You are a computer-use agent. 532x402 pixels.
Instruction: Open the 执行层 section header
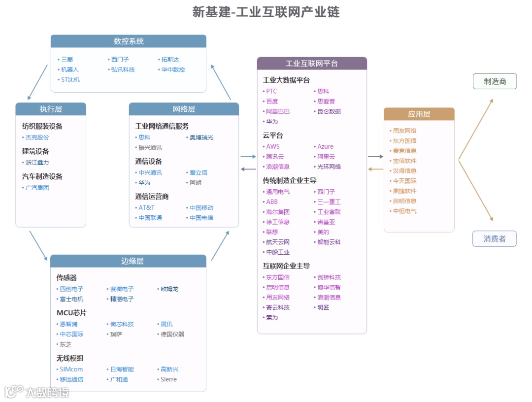point(51,109)
